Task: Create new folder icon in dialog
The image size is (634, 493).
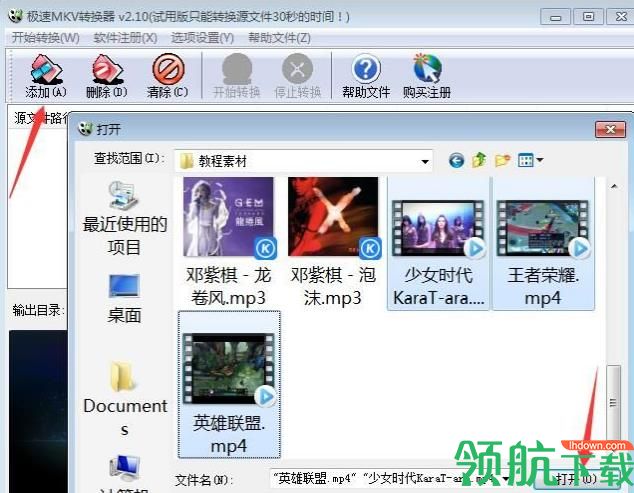Action: 502,161
